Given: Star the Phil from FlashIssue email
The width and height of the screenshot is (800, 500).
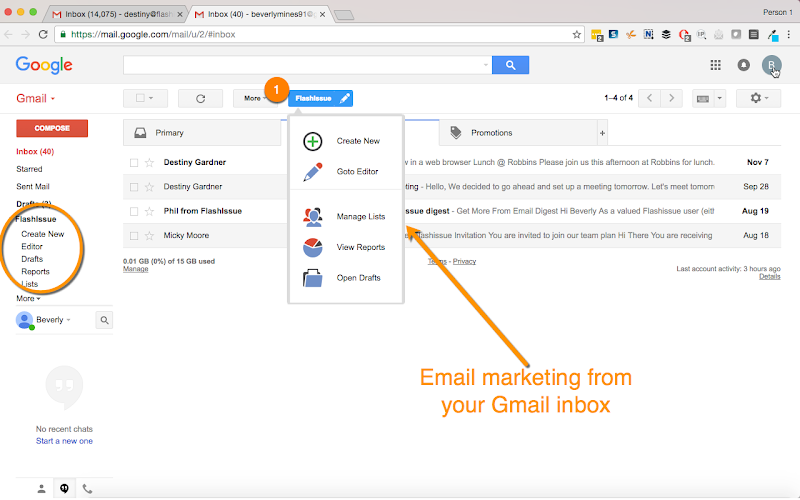Looking at the screenshot, I should [149, 211].
